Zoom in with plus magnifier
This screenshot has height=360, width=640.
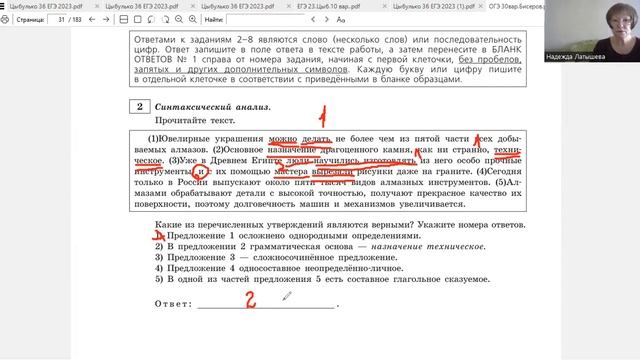(193, 20)
